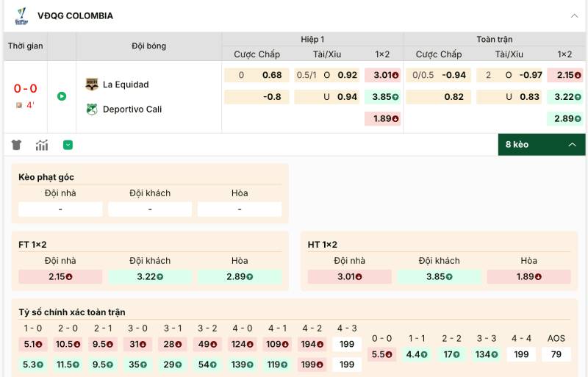This screenshot has height=377, width=588.
Task: Bet correct score draw 0-0 at 5.5
Action: [381, 354]
